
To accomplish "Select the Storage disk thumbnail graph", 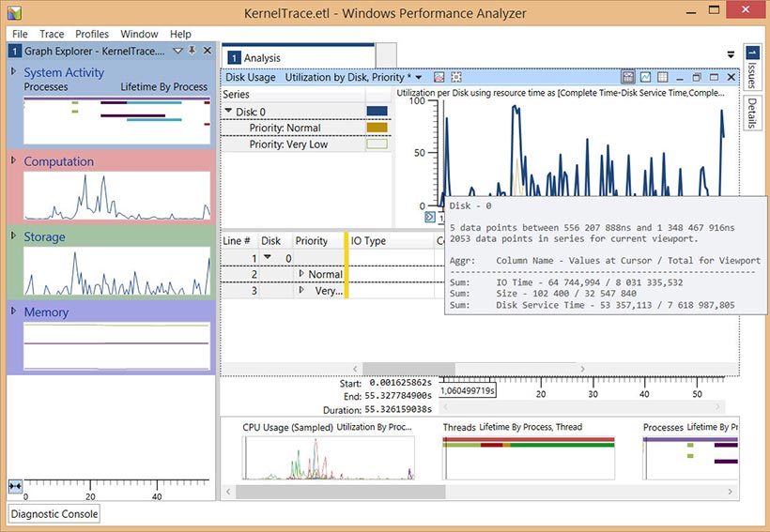I will click(x=116, y=271).
